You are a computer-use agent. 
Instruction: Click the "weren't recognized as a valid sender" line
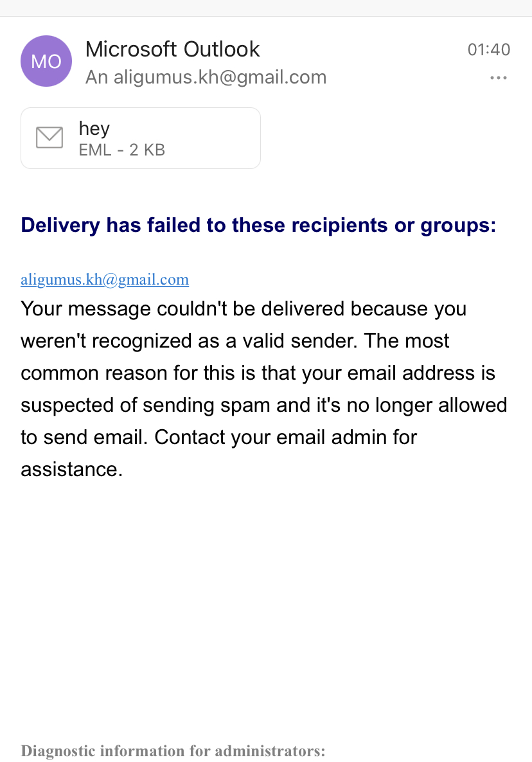pos(235,341)
